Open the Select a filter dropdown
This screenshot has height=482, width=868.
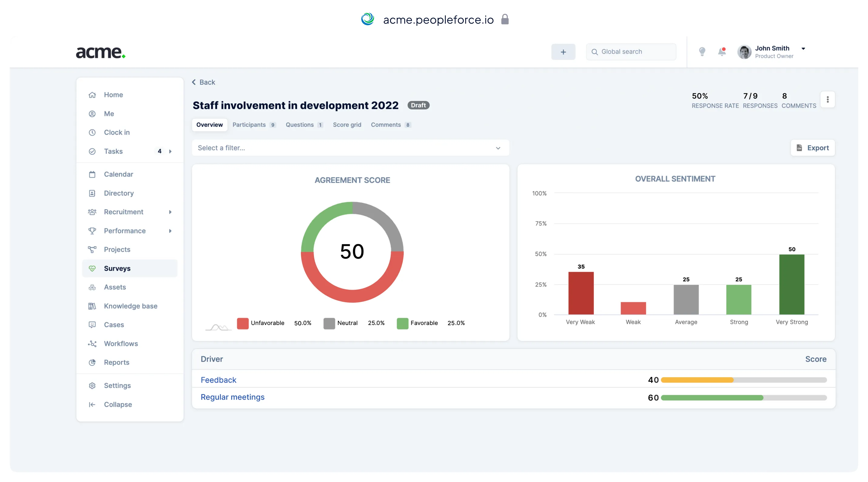(350, 148)
